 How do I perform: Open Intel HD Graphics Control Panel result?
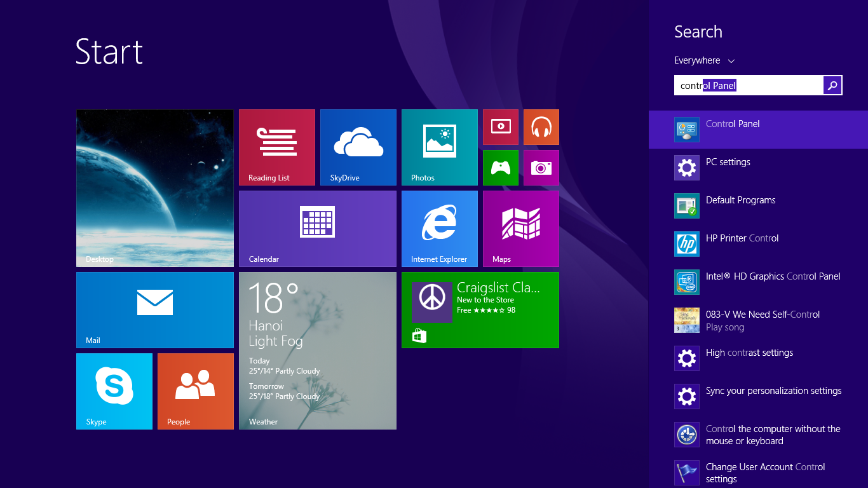pyautogui.click(x=758, y=282)
